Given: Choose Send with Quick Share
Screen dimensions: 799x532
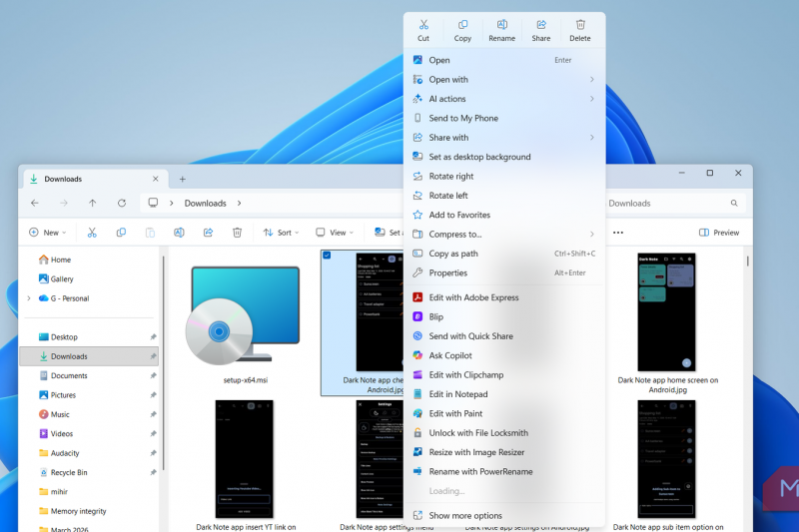Looking at the screenshot, I should pyautogui.click(x=504, y=336).
